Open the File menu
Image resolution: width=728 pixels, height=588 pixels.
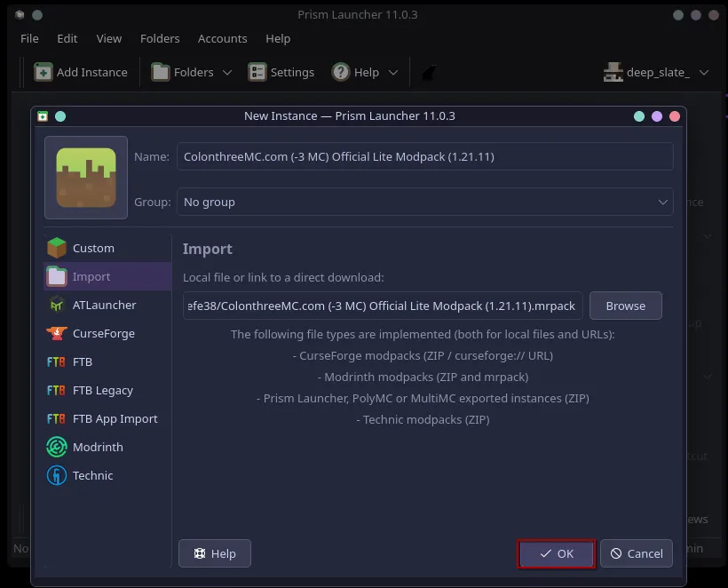[x=29, y=38]
